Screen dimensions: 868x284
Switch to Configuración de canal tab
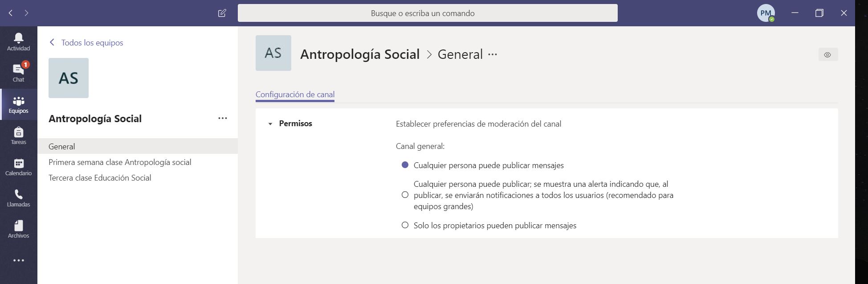295,95
